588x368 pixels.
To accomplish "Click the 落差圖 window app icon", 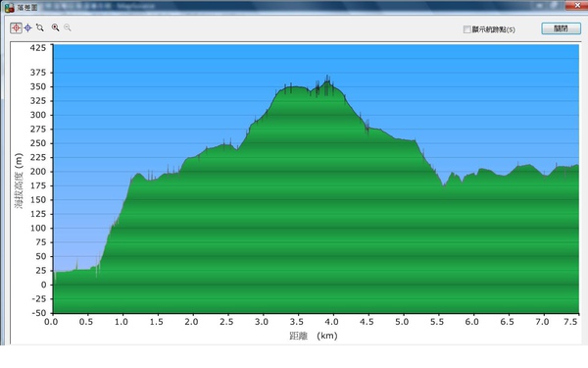I will pyautogui.click(x=10, y=7).
